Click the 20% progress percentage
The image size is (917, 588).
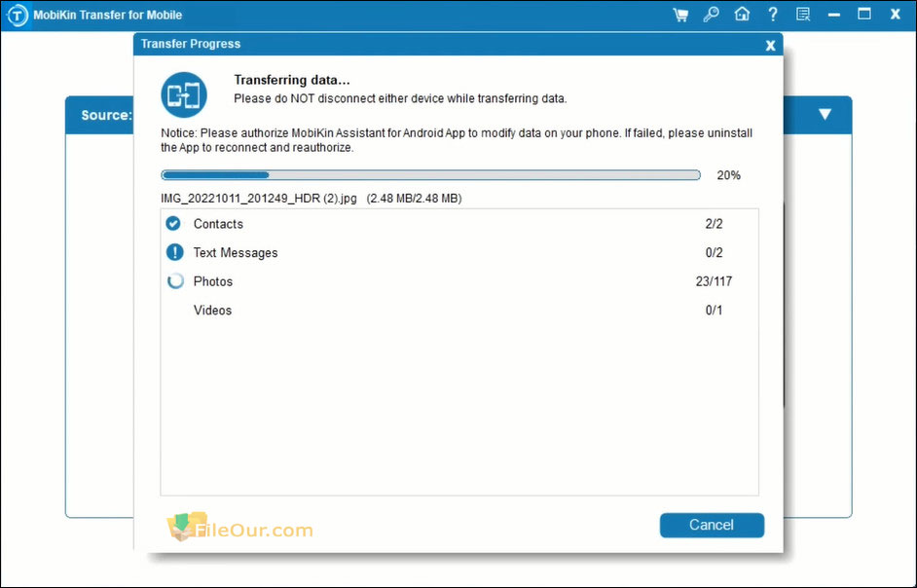tap(729, 175)
